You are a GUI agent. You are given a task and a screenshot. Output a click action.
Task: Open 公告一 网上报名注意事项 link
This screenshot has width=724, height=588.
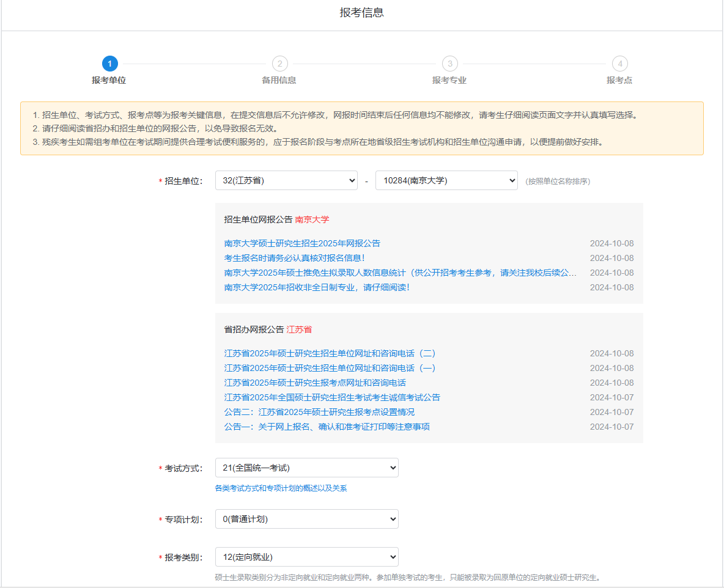tap(327, 427)
